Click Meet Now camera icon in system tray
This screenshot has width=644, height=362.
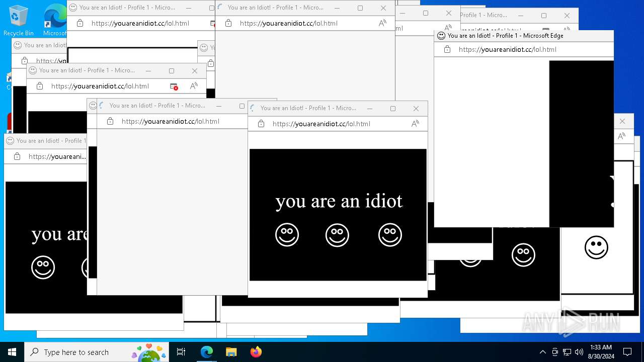tap(555, 352)
